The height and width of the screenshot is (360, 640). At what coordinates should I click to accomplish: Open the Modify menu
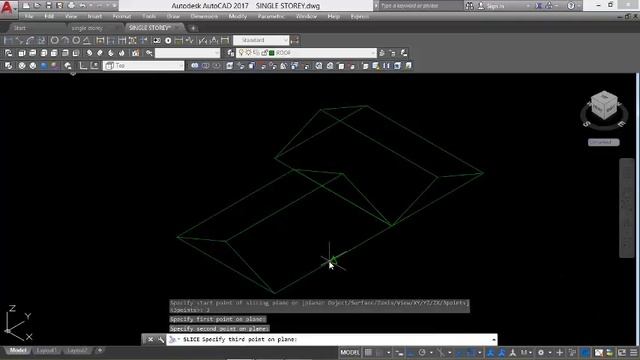coord(238,17)
